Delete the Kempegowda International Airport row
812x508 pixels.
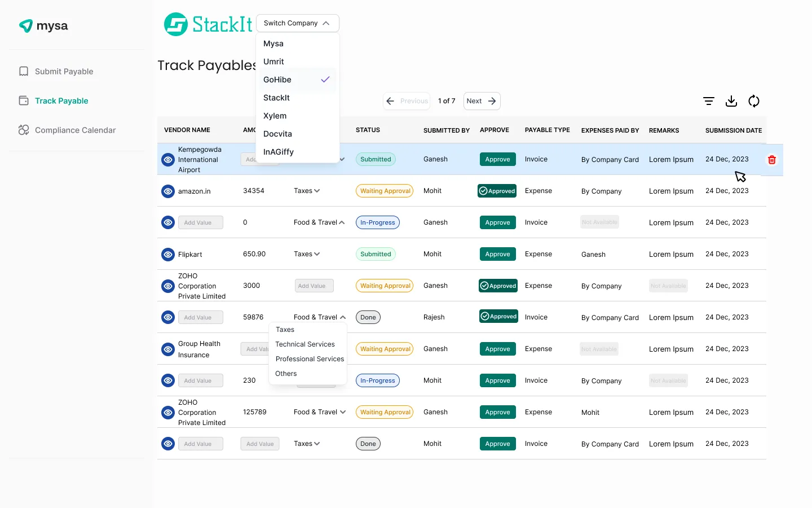[x=772, y=160]
